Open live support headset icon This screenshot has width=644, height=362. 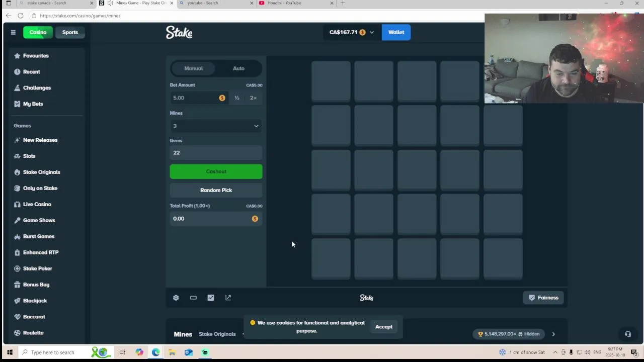click(x=628, y=334)
